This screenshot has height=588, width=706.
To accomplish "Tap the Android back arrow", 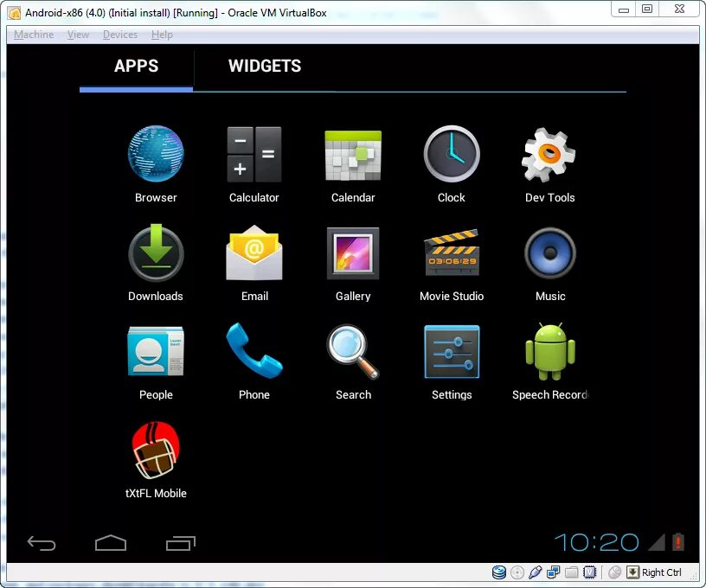I will click(42, 543).
